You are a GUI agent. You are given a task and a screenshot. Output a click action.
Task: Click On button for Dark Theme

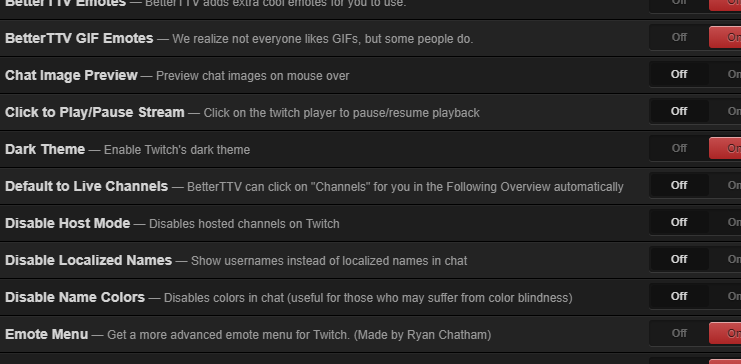[725, 148]
